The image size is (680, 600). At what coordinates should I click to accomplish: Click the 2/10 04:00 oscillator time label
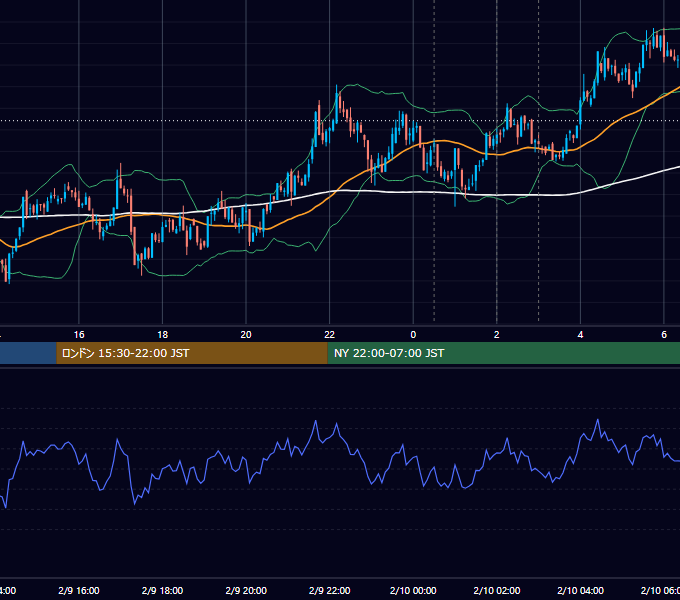pos(580,590)
